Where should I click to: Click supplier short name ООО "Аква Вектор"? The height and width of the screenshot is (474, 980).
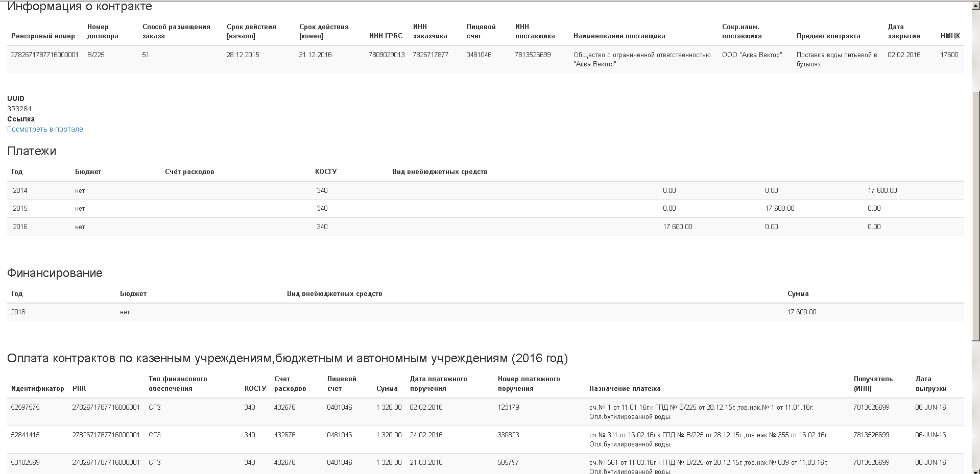pos(752,55)
